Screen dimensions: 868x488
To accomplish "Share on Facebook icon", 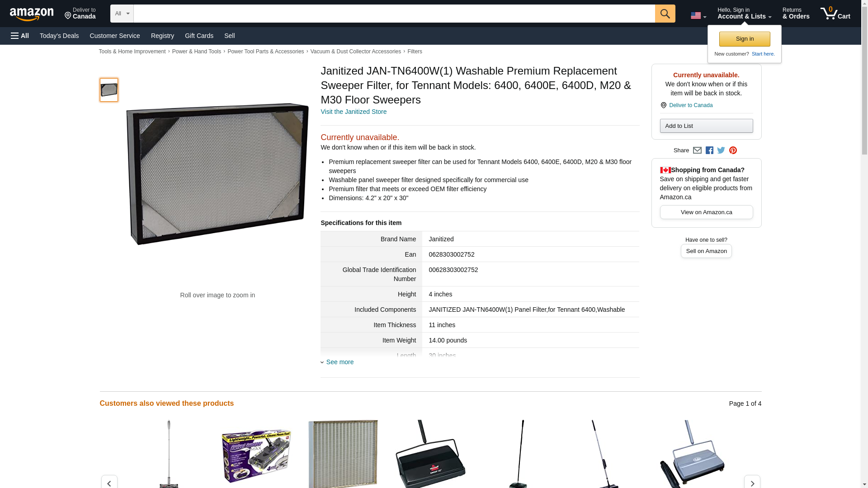I will (x=709, y=150).
